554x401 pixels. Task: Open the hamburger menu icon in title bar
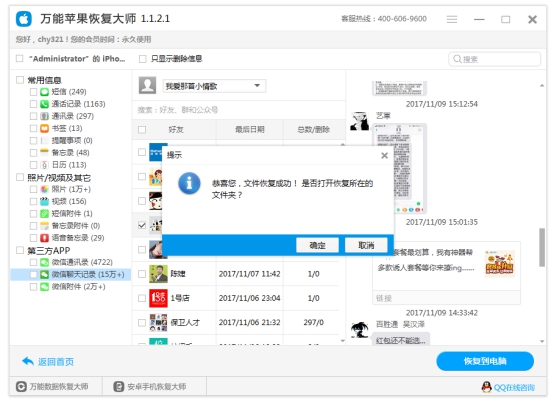click(452, 19)
